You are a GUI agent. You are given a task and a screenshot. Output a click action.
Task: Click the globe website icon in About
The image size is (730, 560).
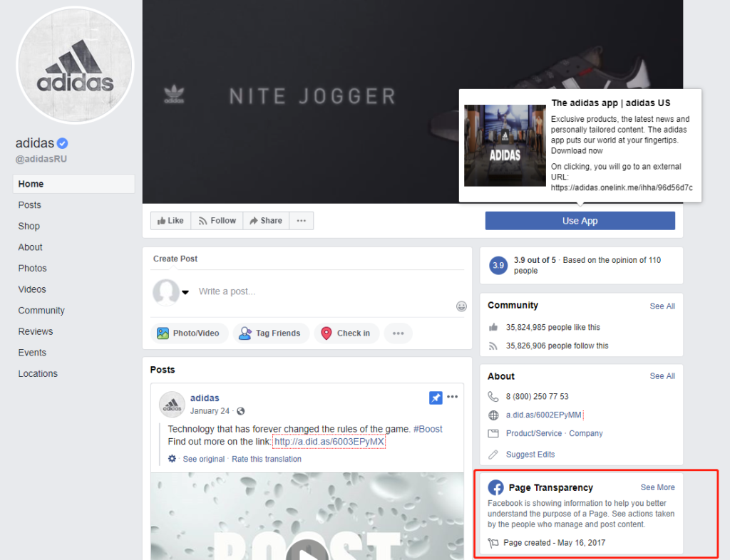[x=493, y=415]
